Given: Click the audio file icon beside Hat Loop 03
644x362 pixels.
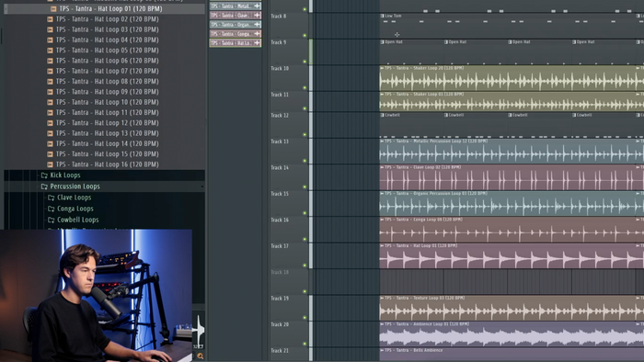Looking at the screenshot, I should click(50, 29).
